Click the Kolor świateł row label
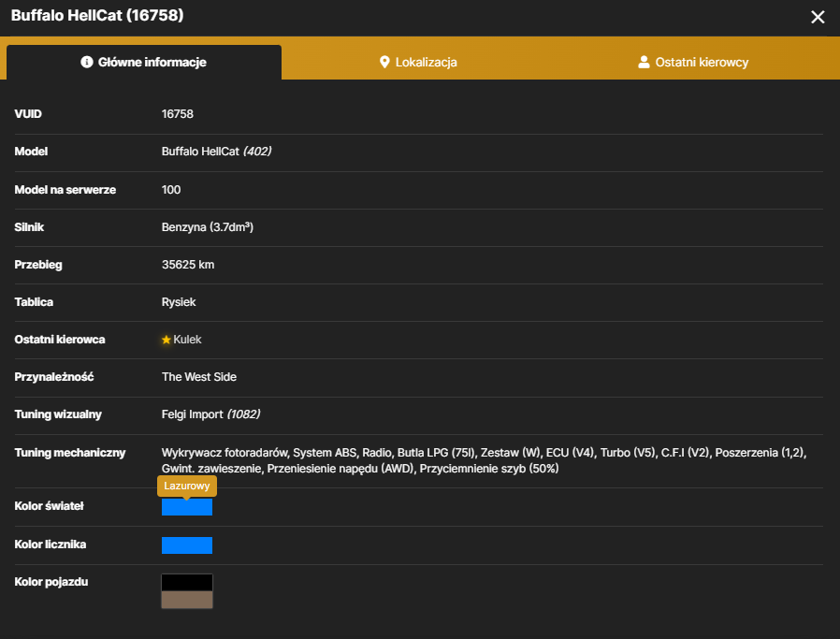 pyautogui.click(x=49, y=506)
